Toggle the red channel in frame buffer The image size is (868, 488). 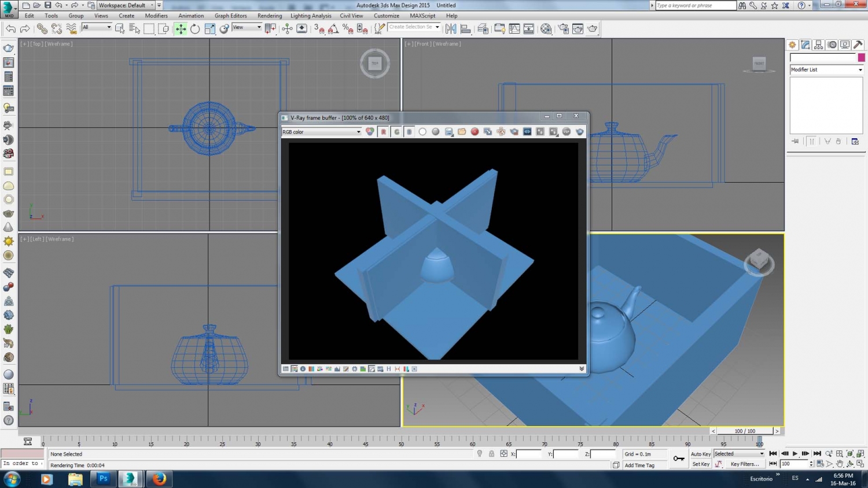coord(383,132)
